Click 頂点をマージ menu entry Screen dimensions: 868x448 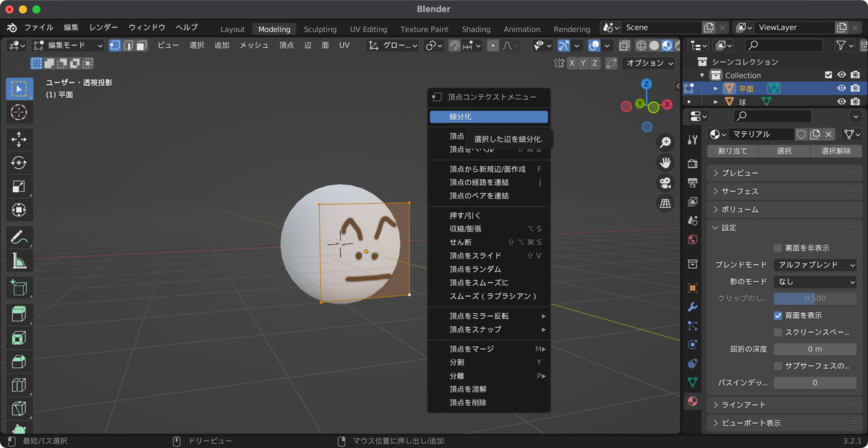489,349
